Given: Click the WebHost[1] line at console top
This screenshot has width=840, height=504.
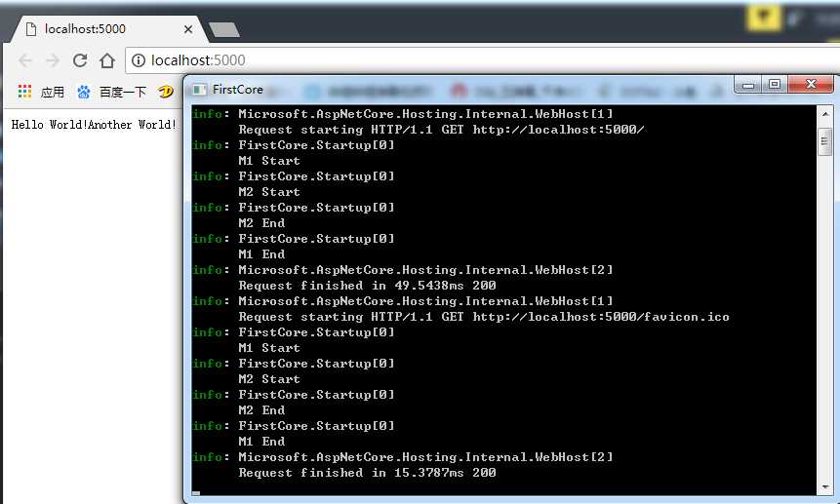Looking at the screenshot, I should tap(402, 114).
